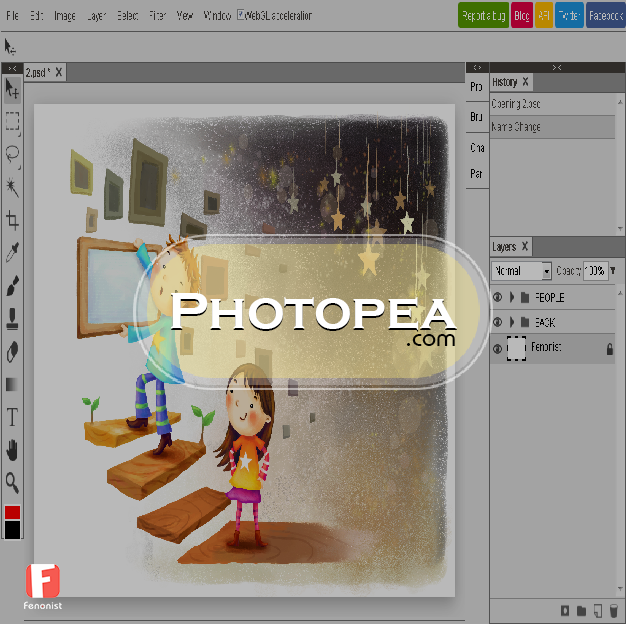Click the BACK folder icon
Screen dimensions: 626x624
click(x=525, y=322)
